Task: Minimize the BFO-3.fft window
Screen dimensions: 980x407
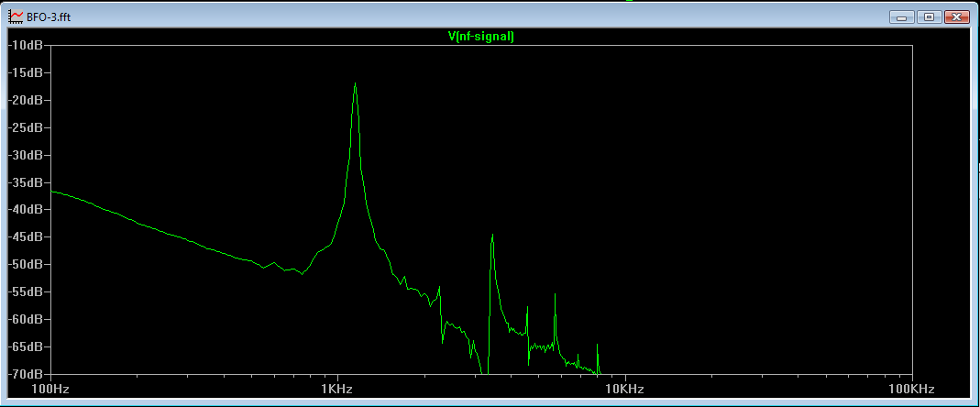Action: (x=902, y=16)
